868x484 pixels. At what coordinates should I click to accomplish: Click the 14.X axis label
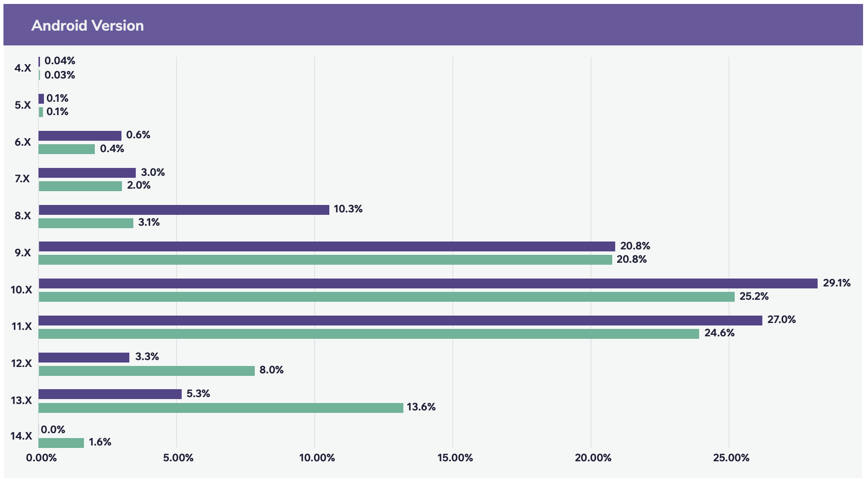(21, 436)
